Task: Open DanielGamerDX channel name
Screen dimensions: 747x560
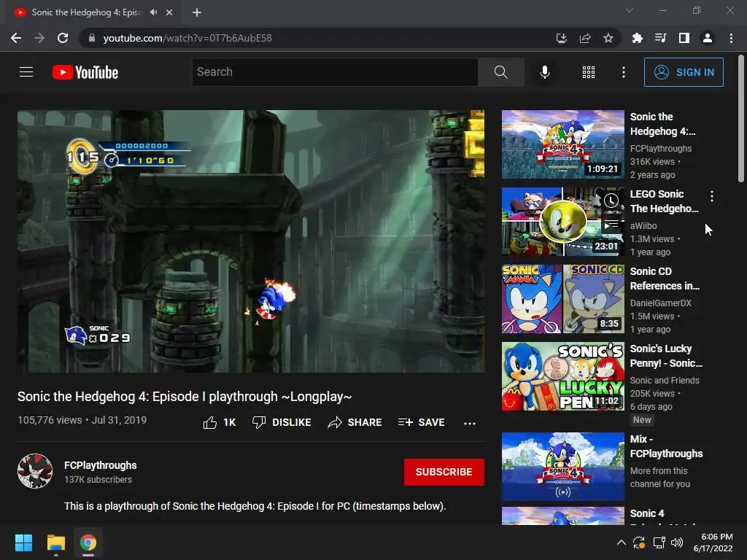Action: (x=660, y=303)
